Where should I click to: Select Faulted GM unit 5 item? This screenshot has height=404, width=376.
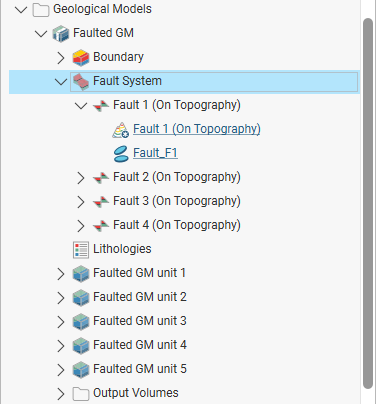(x=140, y=369)
